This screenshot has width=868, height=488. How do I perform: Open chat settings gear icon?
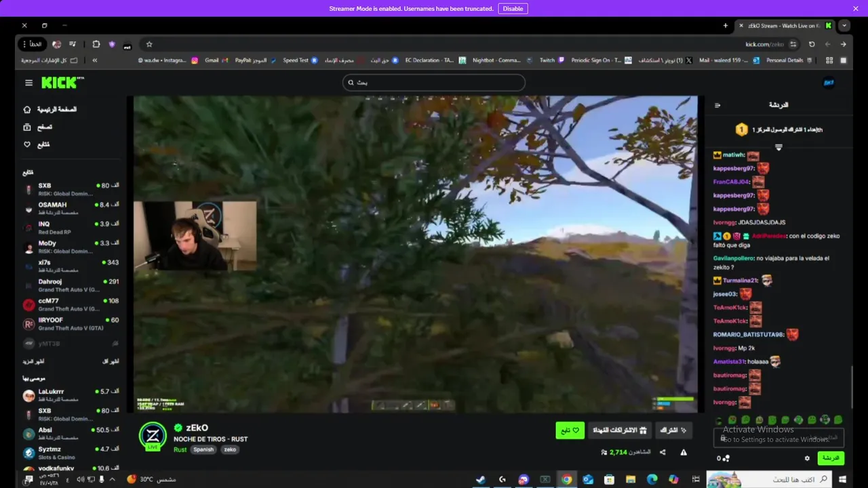807,458
